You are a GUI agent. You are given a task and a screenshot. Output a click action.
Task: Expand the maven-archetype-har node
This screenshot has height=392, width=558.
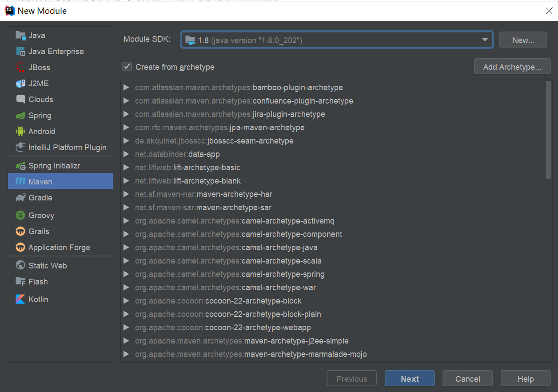coord(126,194)
